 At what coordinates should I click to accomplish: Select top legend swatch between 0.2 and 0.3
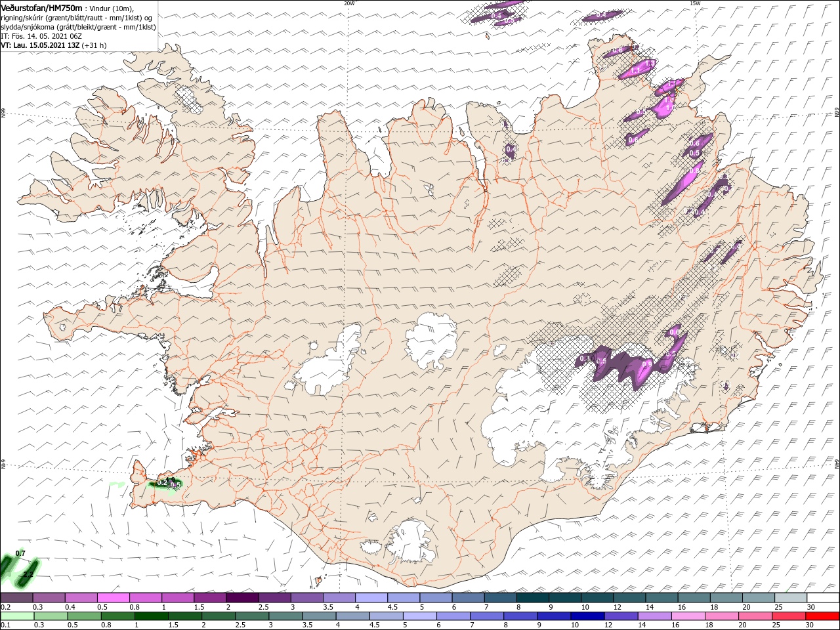coord(16,598)
